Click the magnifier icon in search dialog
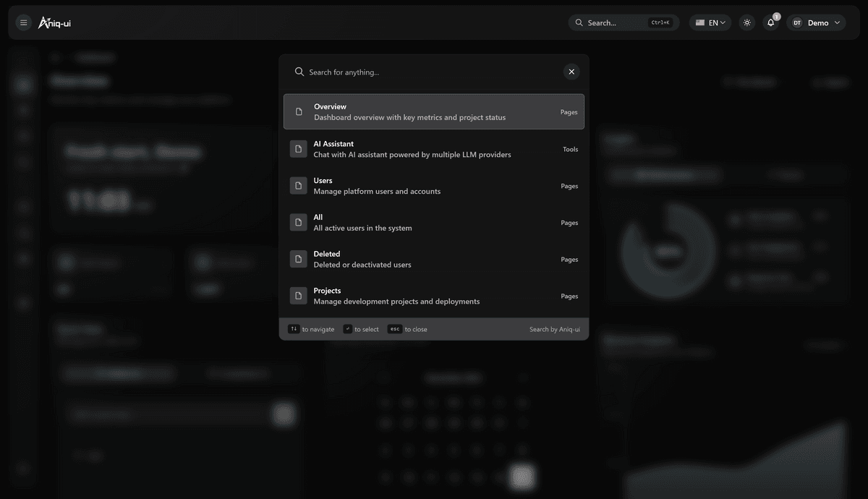This screenshot has height=499, width=868. point(299,72)
